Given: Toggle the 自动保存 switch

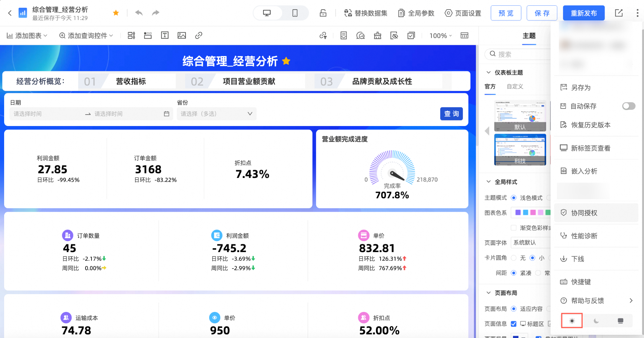Looking at the screenshot, I should [628, 106].
